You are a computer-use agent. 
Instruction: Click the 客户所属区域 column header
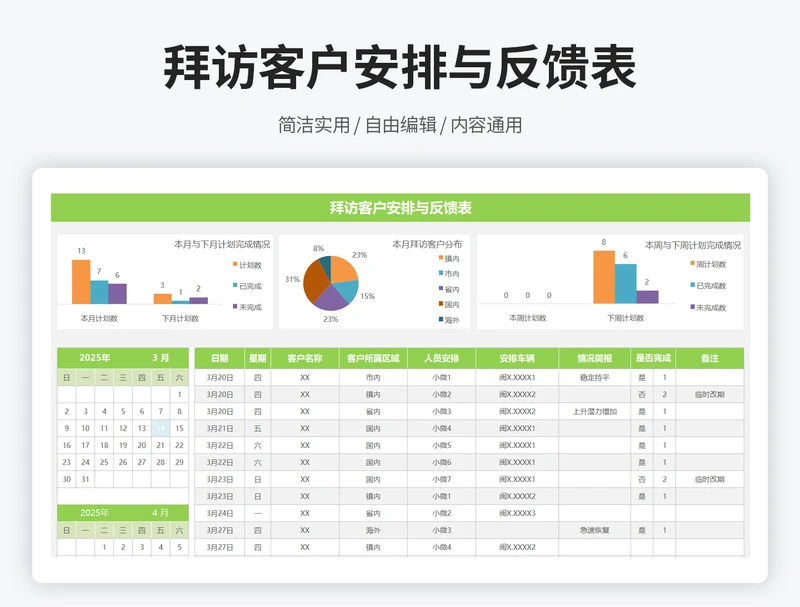coord(373,358)
